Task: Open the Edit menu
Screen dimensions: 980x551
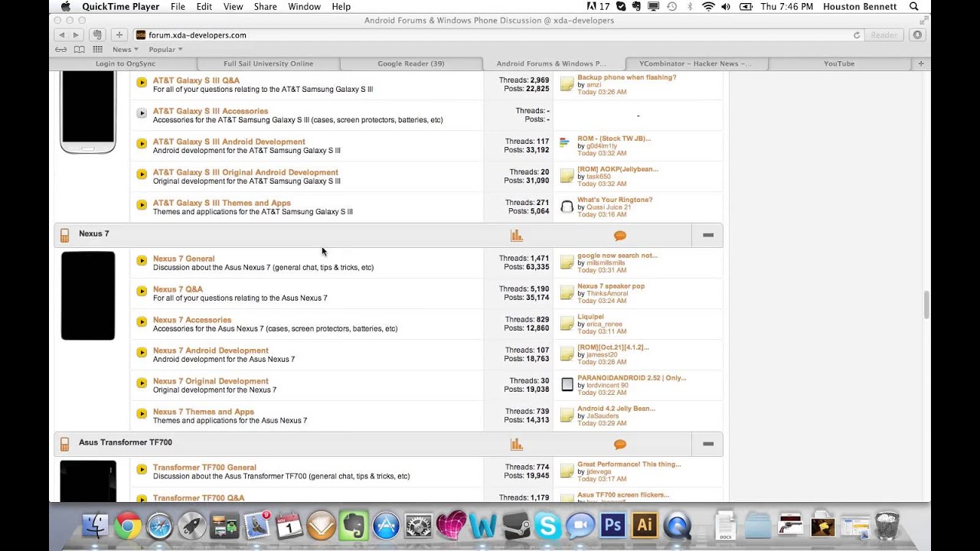Action: click(x=204, y=6)
